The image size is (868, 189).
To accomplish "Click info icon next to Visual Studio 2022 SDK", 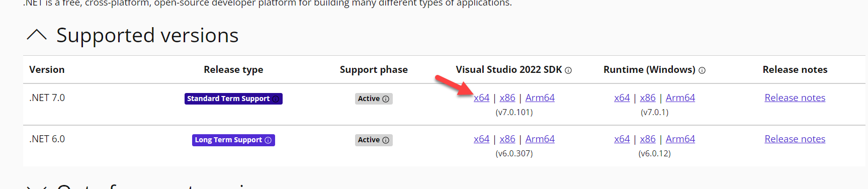I will (568, 70).
